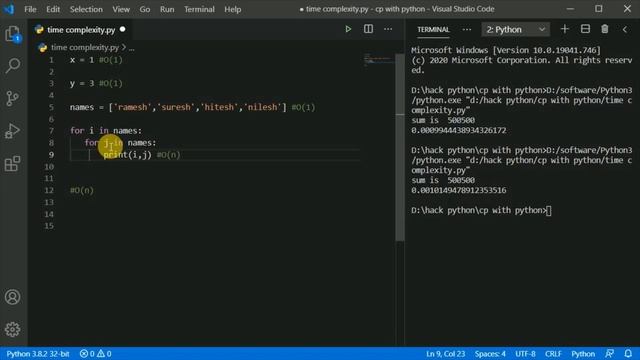Image resolution: width=640 pixels, height=360 pixels.
Task: Click the editor vertical scrollbar
Action: pyautogui.click(x=400, y=147)
